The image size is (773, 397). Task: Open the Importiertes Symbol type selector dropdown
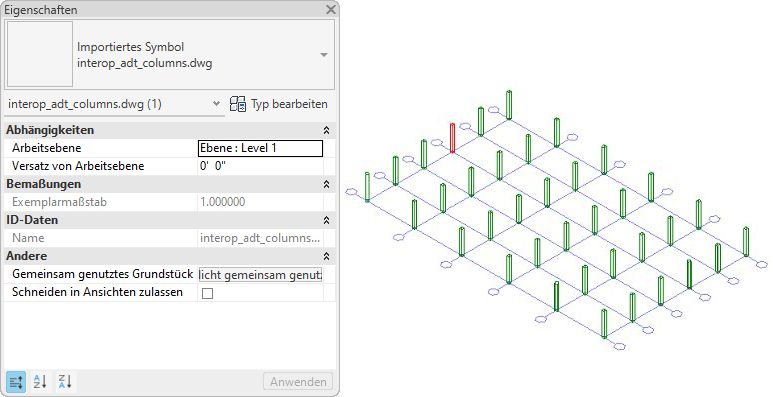324,55
